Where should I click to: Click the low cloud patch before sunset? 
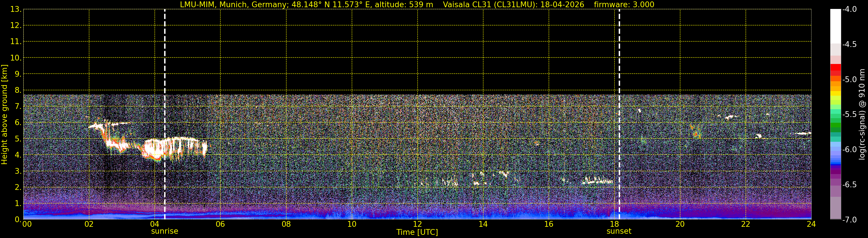(x=598, y=181)
